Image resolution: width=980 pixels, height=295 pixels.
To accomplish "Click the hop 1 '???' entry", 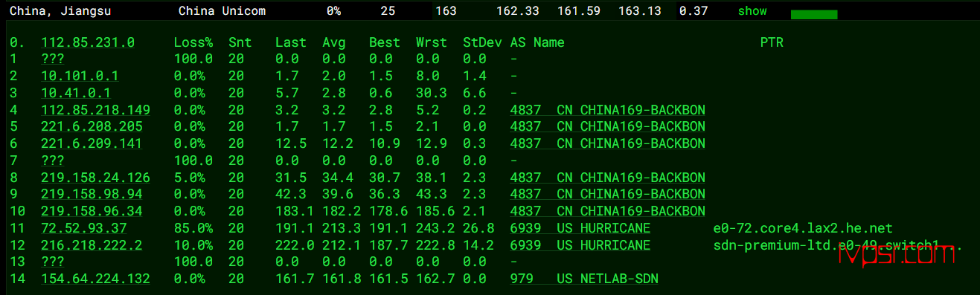I will (x=53, y=59).
